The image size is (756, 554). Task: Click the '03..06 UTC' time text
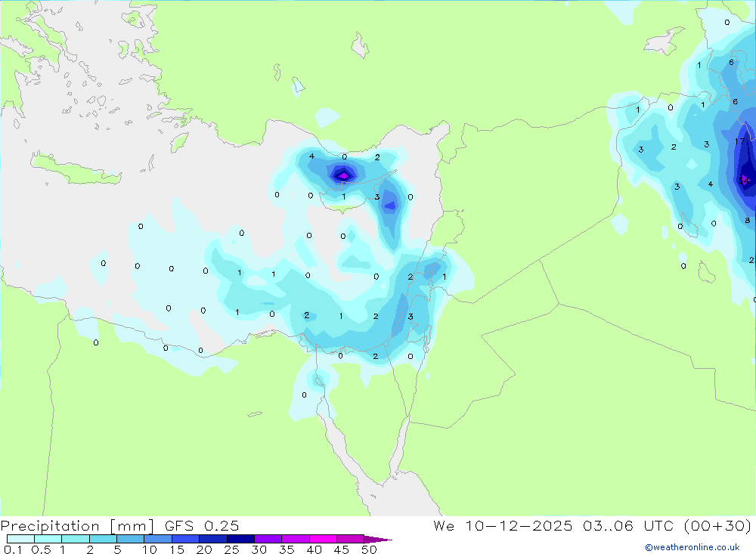[x=627, y=525]
